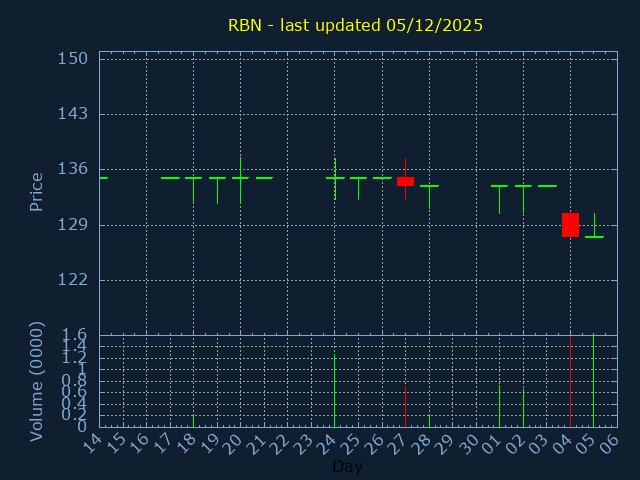This screenshot has width=640, height=480.
Task: Click the small red candlestick on day 27
Action: coord(405,181)
